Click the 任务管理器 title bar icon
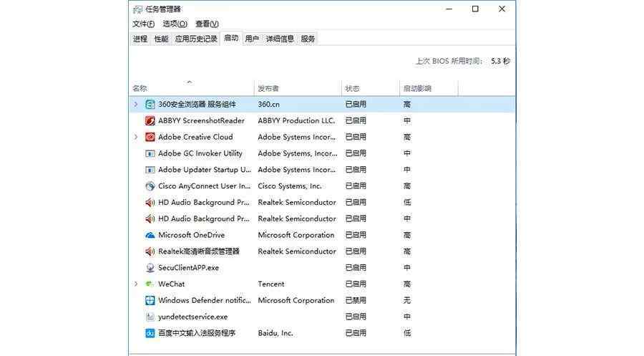The image size is (644, 356). click(137, 9)
